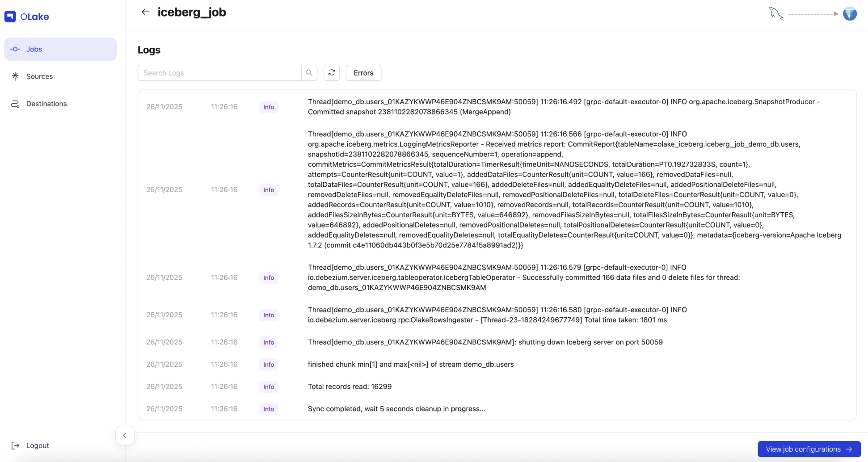Click the OLake logo
Image resolution: width=868 pixels, height=462 pixels.
pyautogui.click(x=26, y=16)
